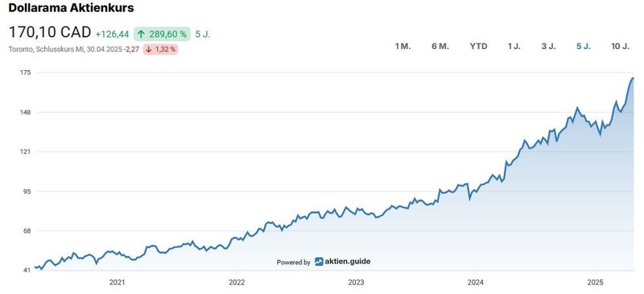This screenshot has width=644, height=294.
Task: Select the 1 J. time range
Action: 514,46
